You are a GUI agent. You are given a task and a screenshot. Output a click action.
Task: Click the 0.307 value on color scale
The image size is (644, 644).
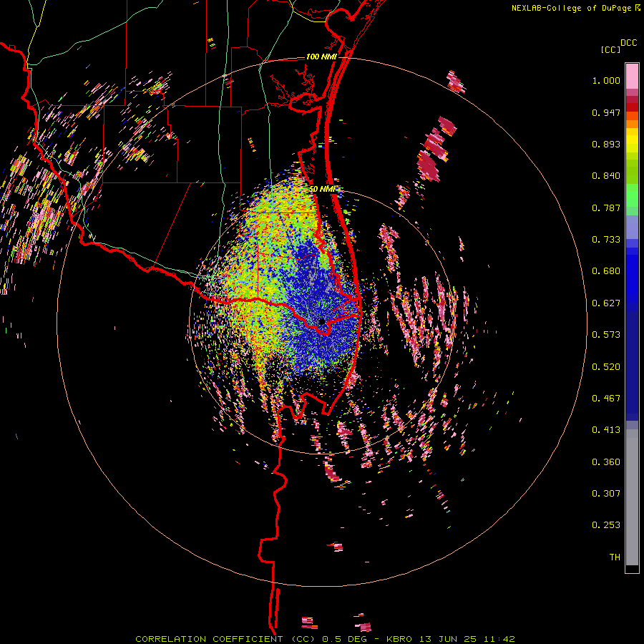pyautogui.click(x=606, y=494)
